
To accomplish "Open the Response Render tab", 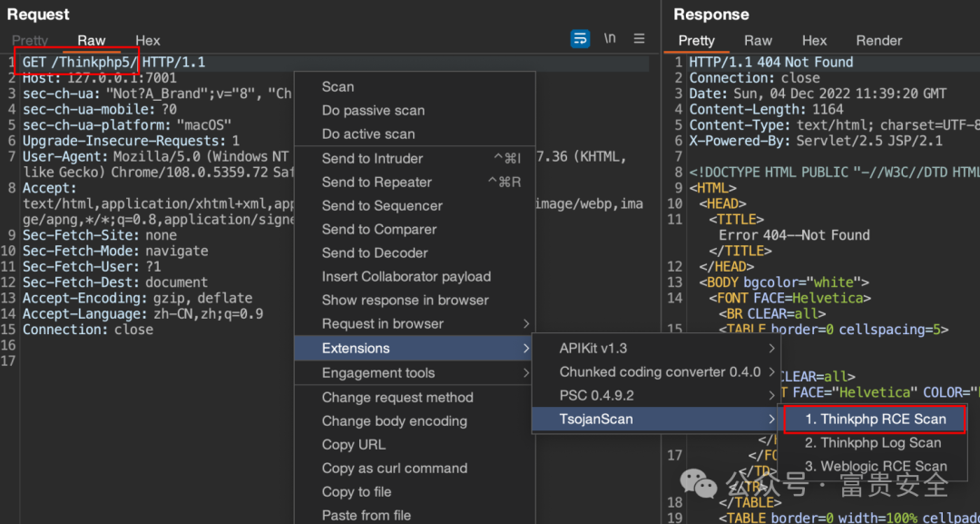I will (x=878, y=41).
